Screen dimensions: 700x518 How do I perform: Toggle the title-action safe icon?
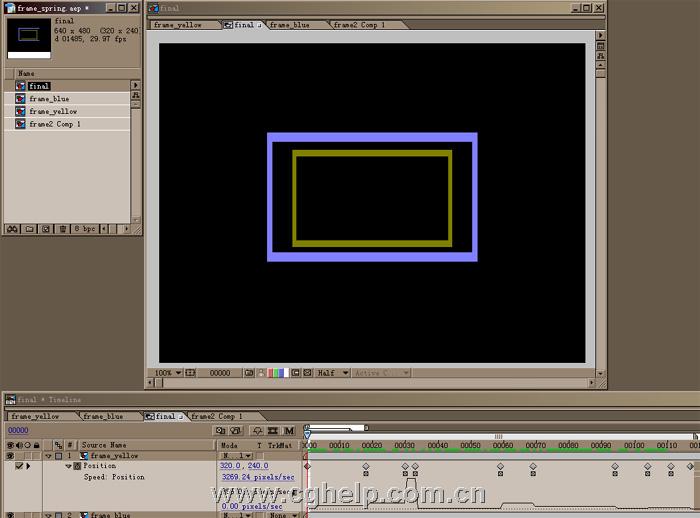(190, 373)
